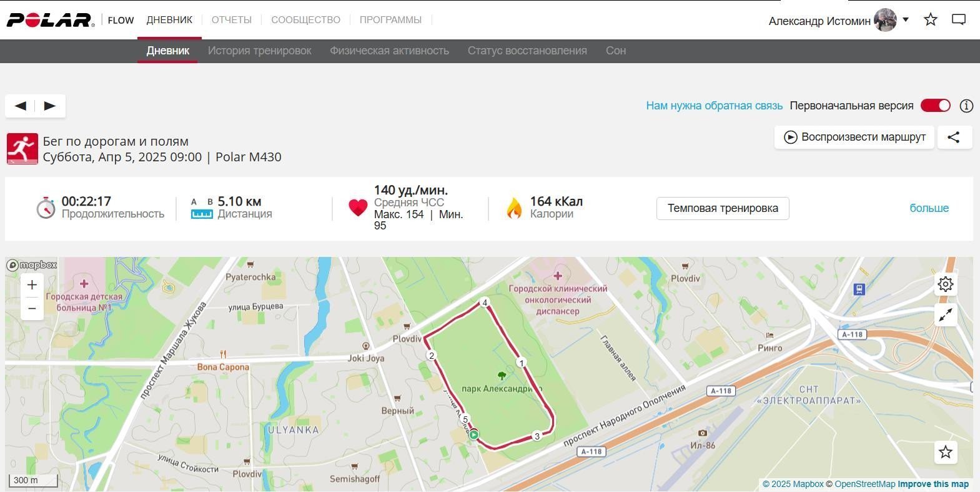Click the running sport icon
980x492 pixels.
coord(22,149)
